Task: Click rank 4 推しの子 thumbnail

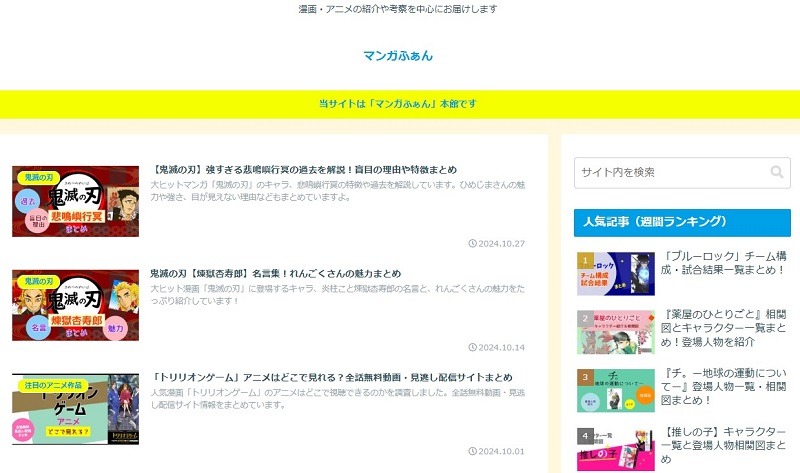Action: pos(615,449)
